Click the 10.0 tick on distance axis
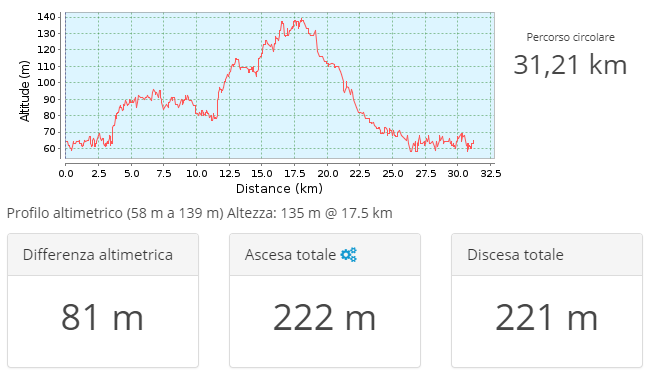 coord(197,173)
